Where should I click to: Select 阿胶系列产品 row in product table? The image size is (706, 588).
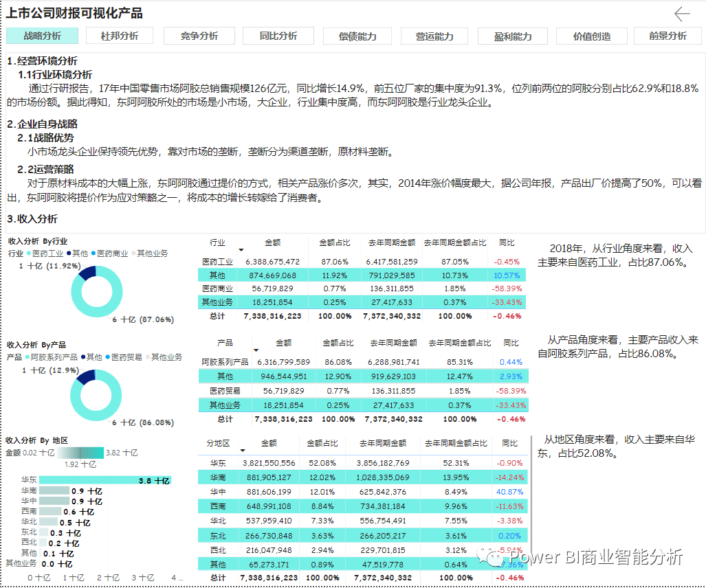[364, 362]
